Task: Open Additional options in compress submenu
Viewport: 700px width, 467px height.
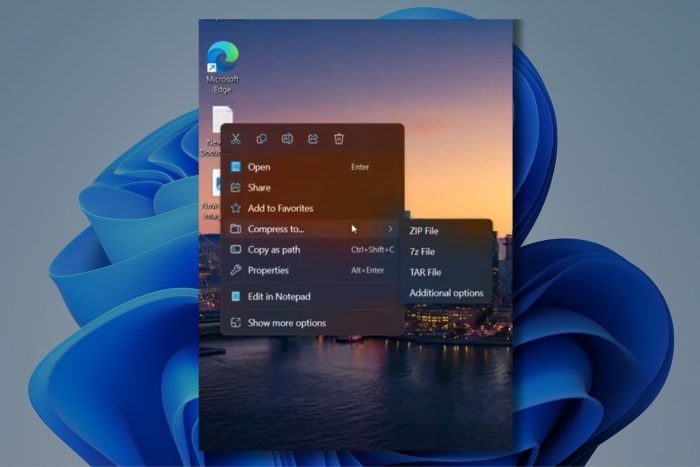Action: pyautogui.click(x=448, y=293)
